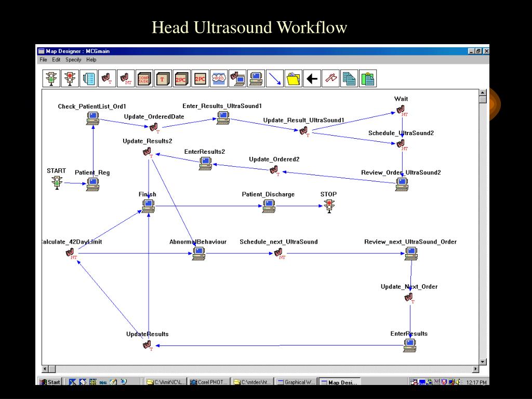Click the Map Desi... taskbar button
Screen dimensions: 532x399
[340, 382]
